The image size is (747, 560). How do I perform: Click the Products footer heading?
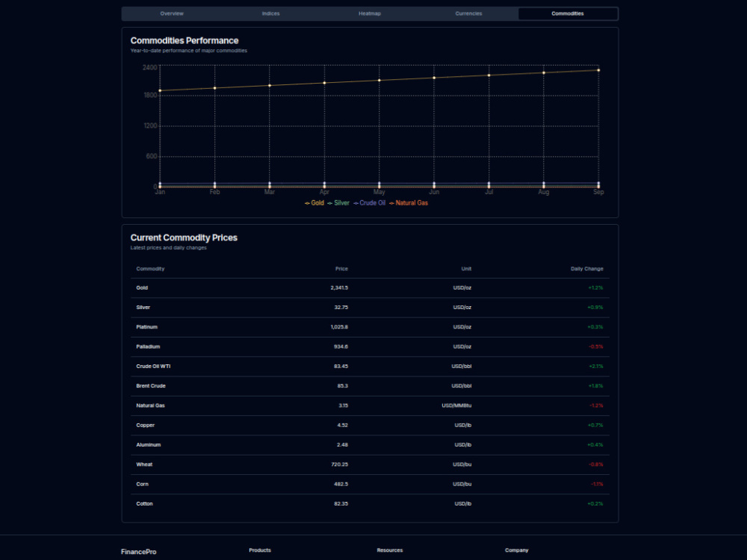tap(260, 550)
